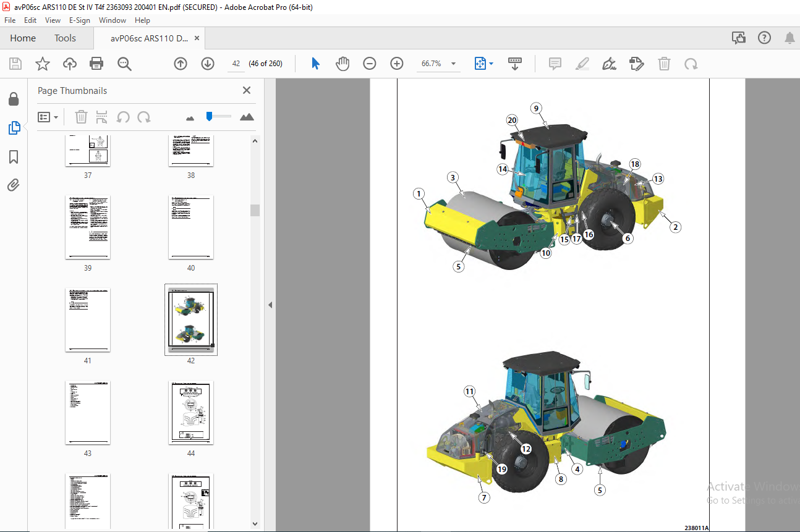Select page 37 thumbnail
This screenshot has width=800, height=532.
click(88, 151)
